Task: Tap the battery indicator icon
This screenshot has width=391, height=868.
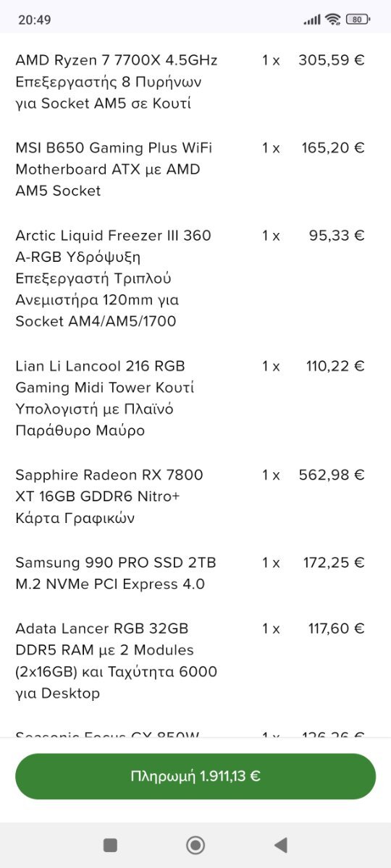Action: point(358,20)
